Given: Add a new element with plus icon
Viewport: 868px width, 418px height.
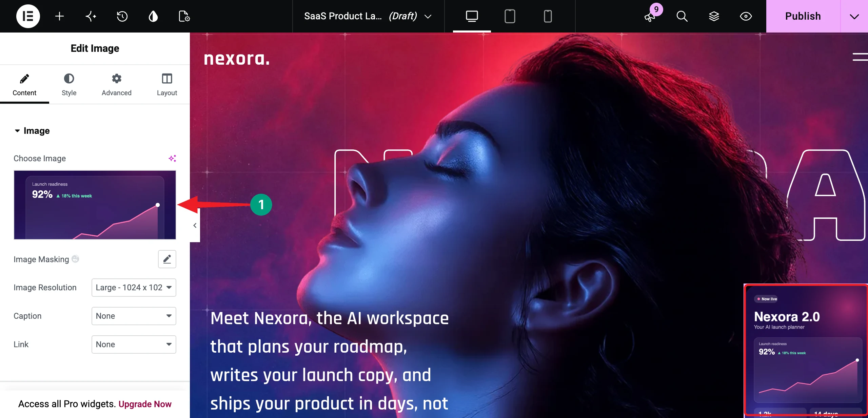Looking at the screenshot, I should tap(59, 16).
